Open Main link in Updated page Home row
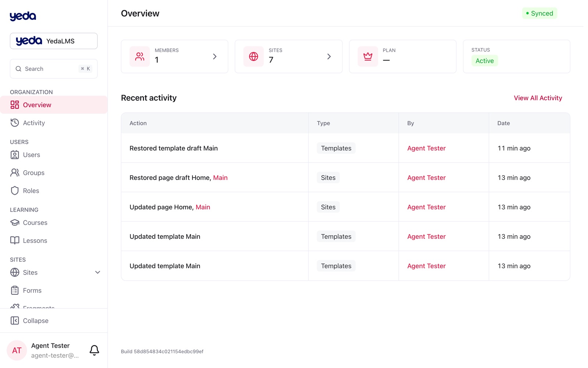This screenshot has width=588, height=368. click(203, 207)
